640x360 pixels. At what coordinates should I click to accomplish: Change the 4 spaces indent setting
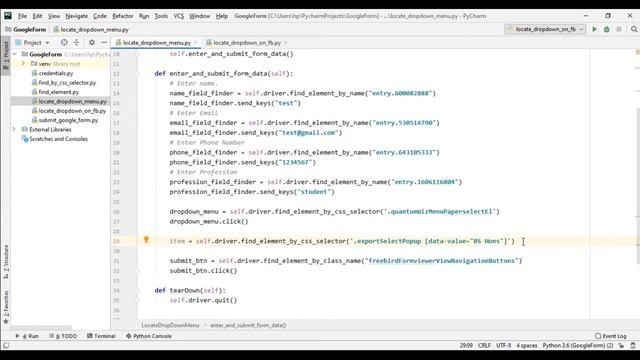(x=527, y=345)
